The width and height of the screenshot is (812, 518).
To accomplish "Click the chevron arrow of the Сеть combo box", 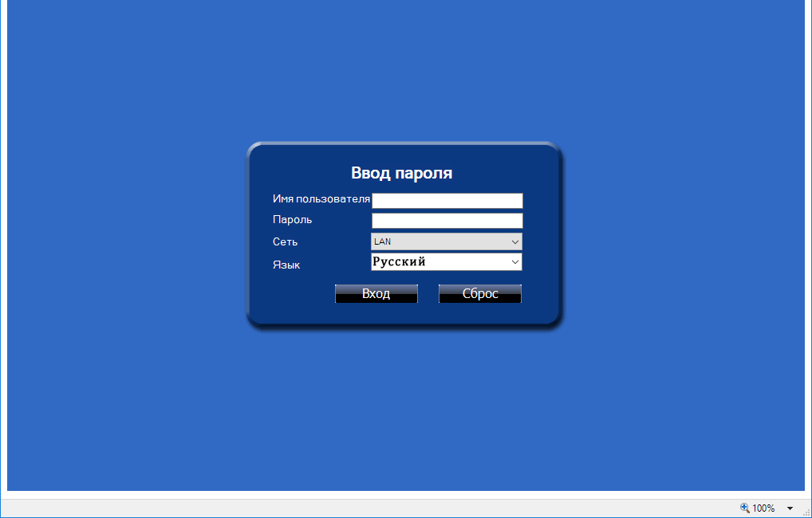I will [x=514, y=241].
